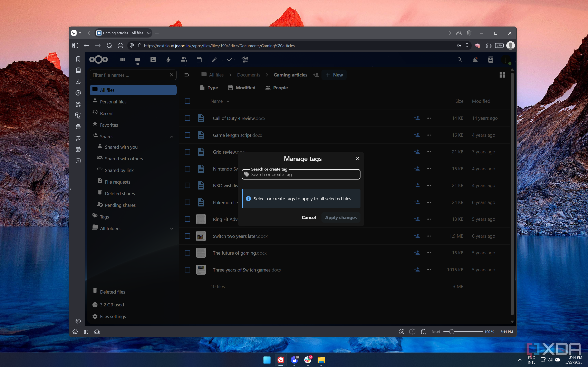Go to Documents breadcrumb
The image size is (588, 367).
pos(248,75)
